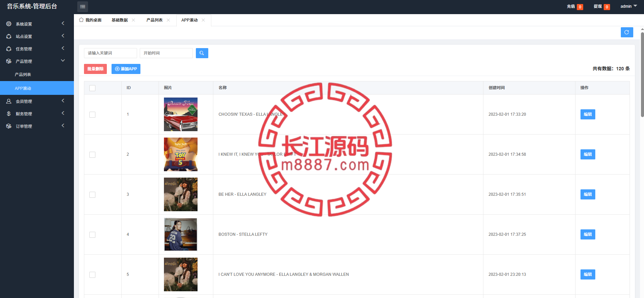Expand the 会员管理 menu chevron
Viewport: 644px width, 298px height.
pos(63,101)
